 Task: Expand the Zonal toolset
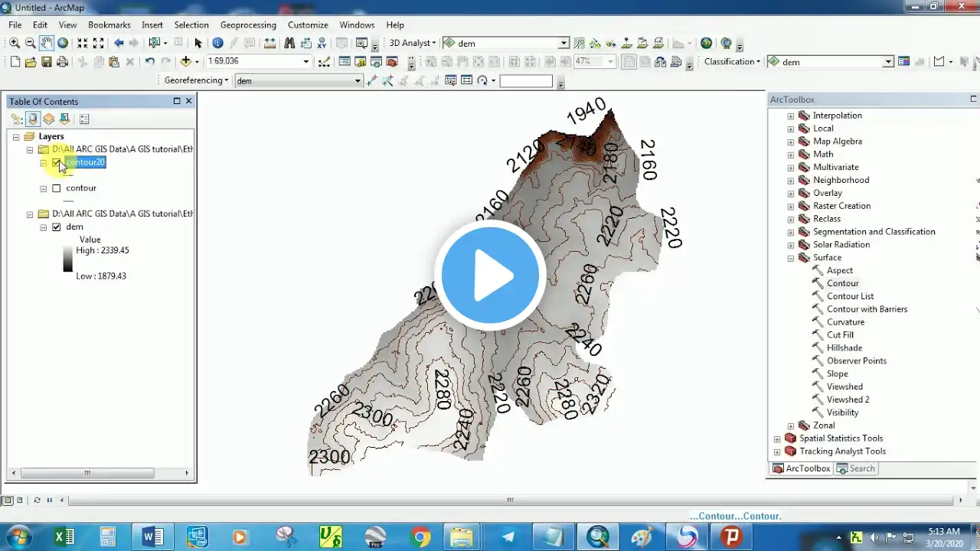(x=791, y=425)
